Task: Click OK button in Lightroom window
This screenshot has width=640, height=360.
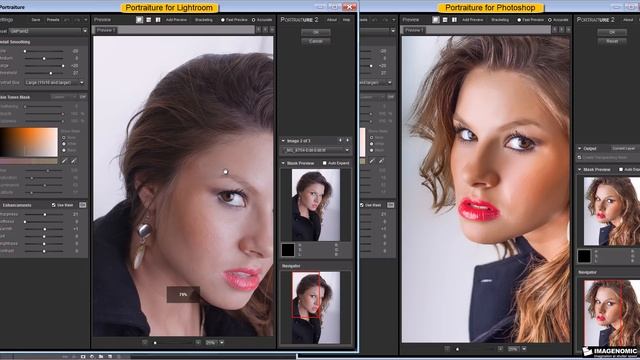Action: pyautogui.click(x=316, y=32)
